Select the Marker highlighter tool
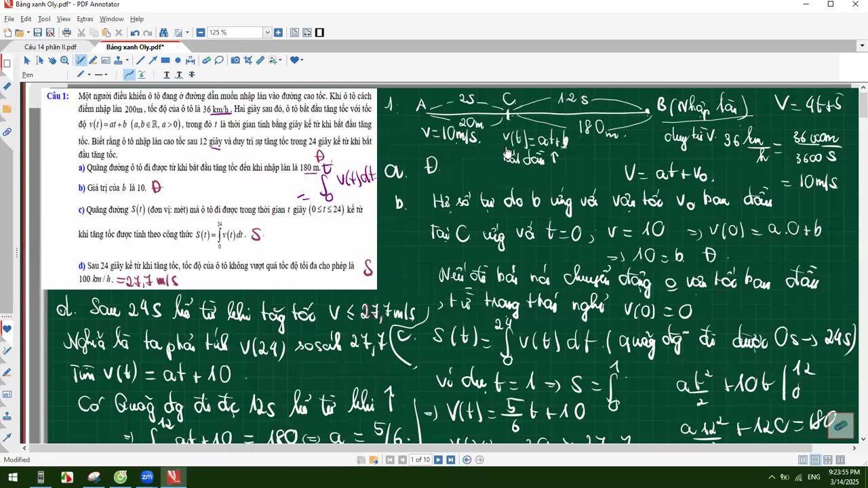Viewport: 868px width, 488px height. pos(93,60)
